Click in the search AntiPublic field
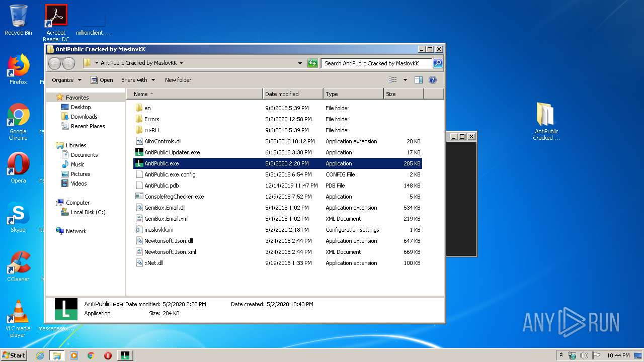644x362 pixels. (x=376, y=63)
